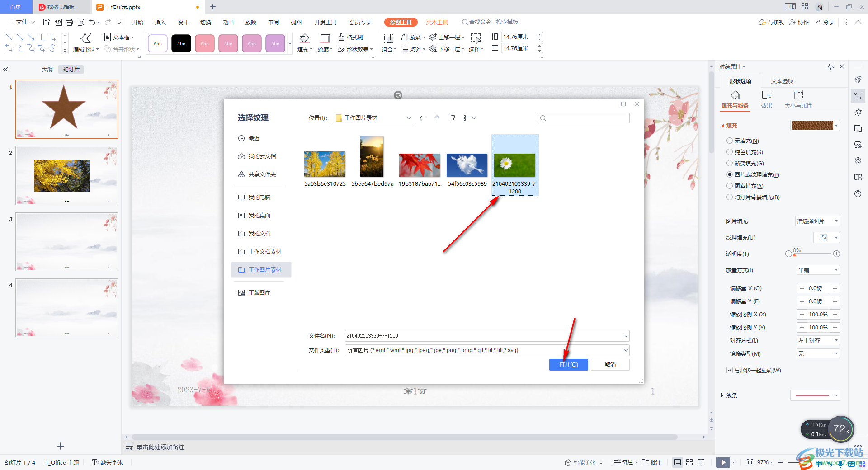Viewport: 868px width, 470px height.
Task: Go up one folder level
Action: pos(437,118)
